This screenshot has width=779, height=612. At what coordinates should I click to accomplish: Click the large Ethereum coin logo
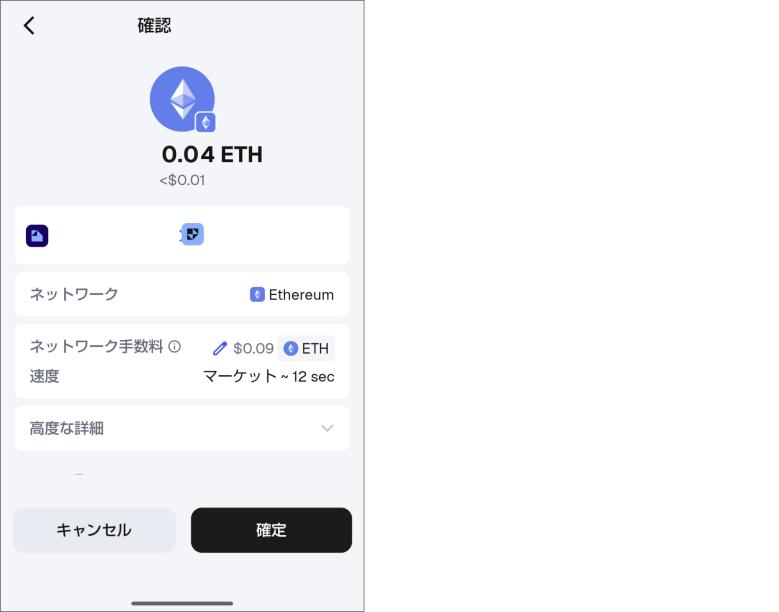(x=182, y=99)
